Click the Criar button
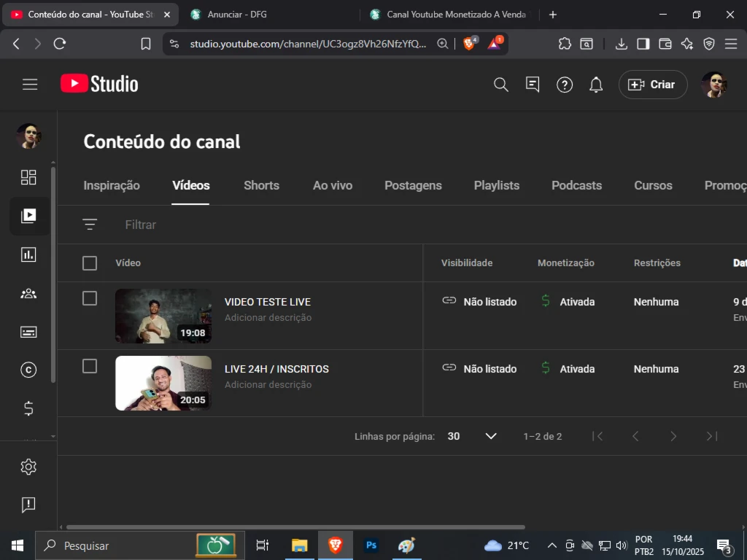The image size is (747, 560). point(652,85)
